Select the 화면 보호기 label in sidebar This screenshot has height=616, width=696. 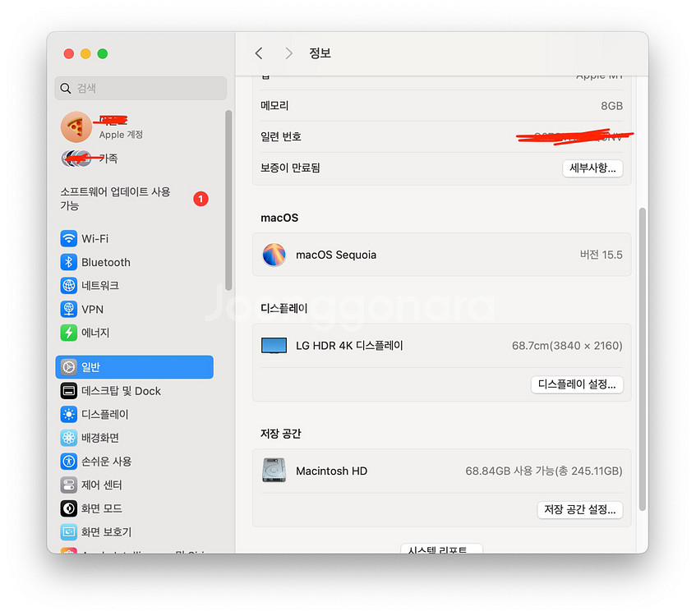(107, 532)
